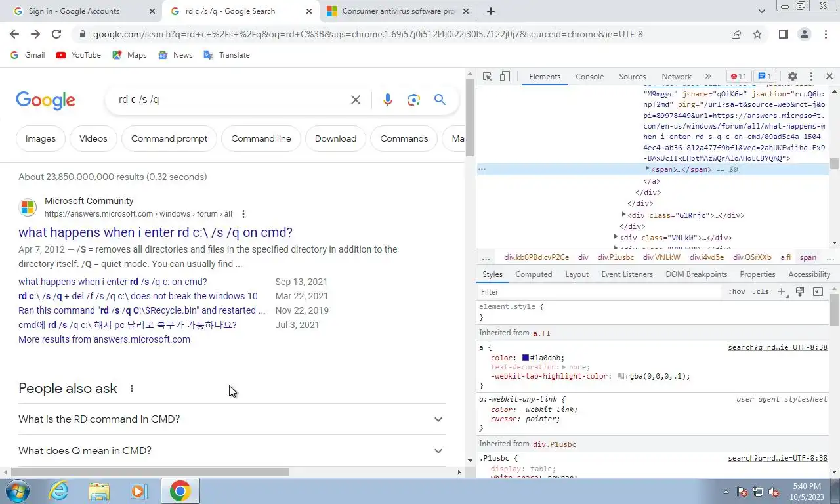Show more DevTools tabs chevron
840x504 pixels.
coord(708,77)
